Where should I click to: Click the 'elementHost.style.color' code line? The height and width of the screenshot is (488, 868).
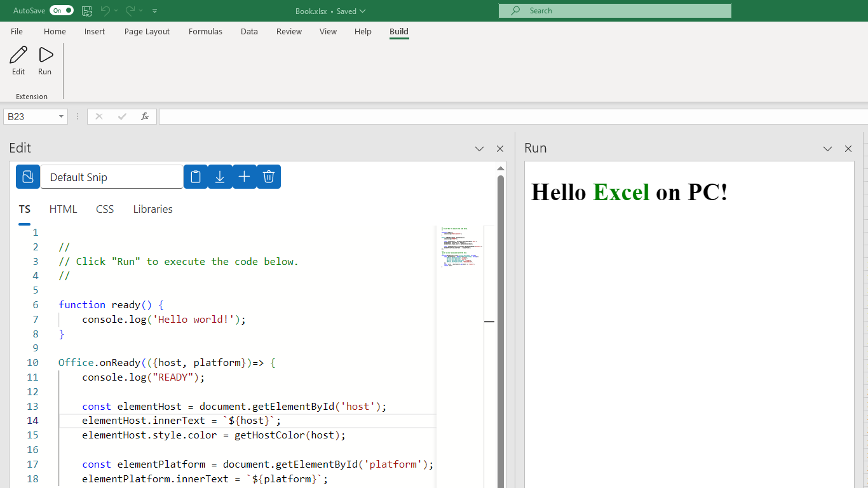tap(214, 435)
